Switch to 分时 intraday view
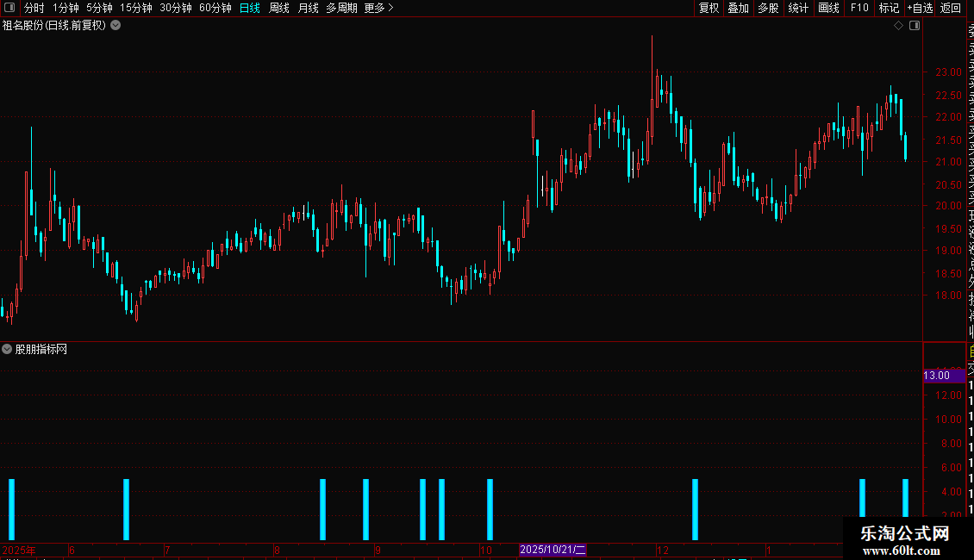 click(34, 8)
